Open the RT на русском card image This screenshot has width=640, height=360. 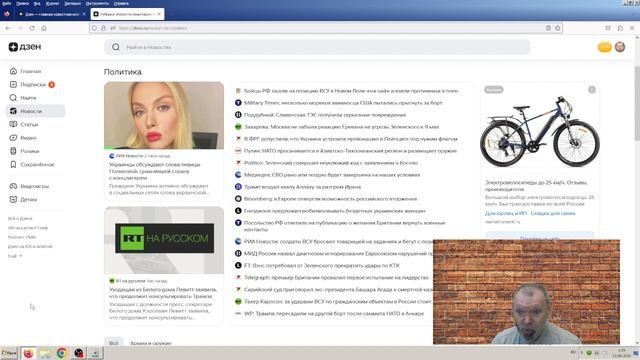coord(164,240)
